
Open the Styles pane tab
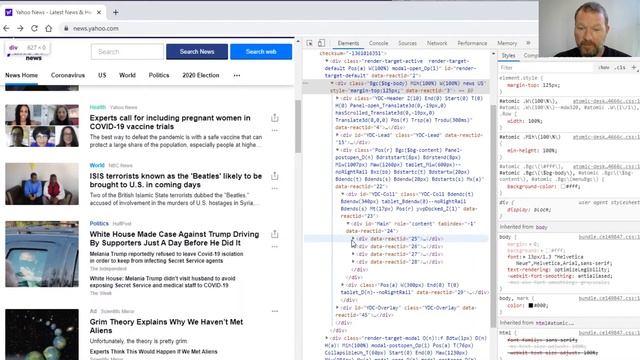point(508,56)
